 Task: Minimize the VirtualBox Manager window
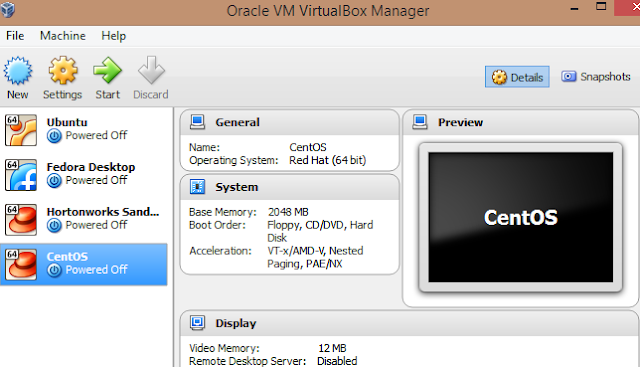point(574,8)
